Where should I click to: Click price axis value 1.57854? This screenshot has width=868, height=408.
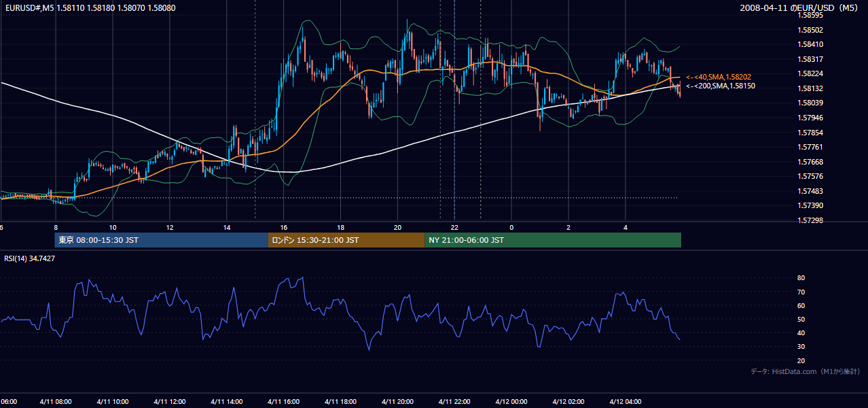coord(810,133)
